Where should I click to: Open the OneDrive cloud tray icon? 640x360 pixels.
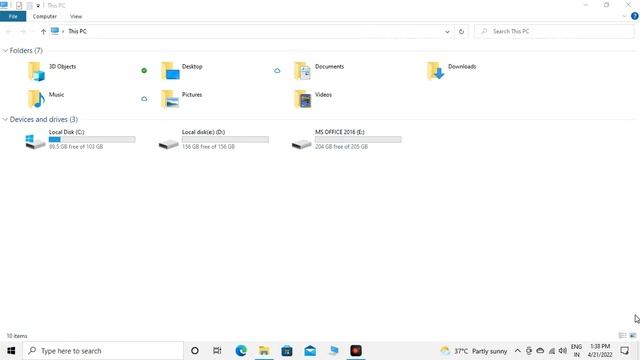[x=540, y=351]
